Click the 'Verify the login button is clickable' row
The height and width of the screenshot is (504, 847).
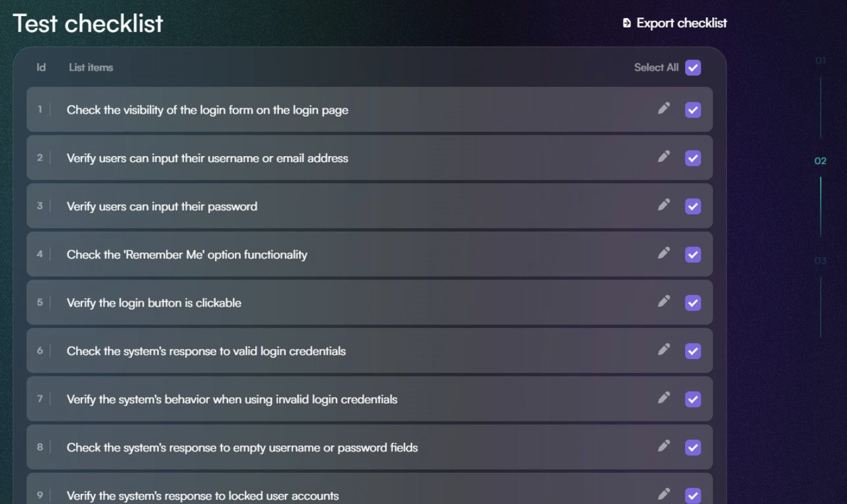(x=154, y=303)
